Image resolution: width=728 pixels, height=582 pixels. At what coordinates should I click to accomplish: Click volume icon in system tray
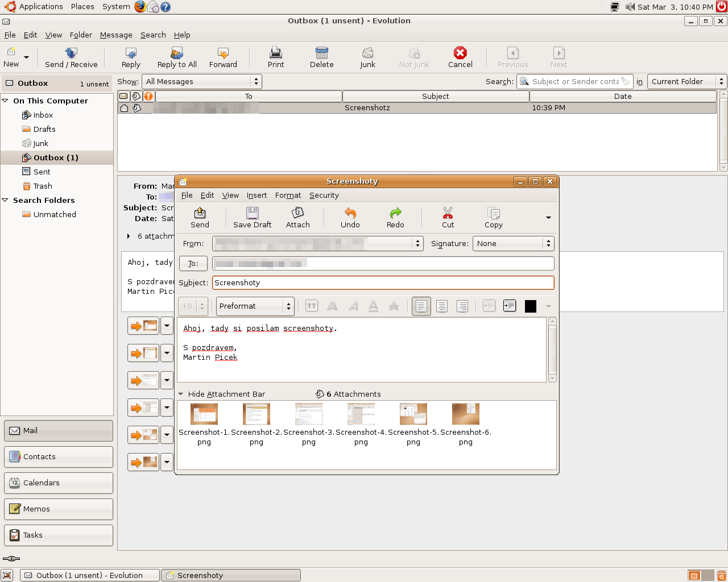coord(630,7)
